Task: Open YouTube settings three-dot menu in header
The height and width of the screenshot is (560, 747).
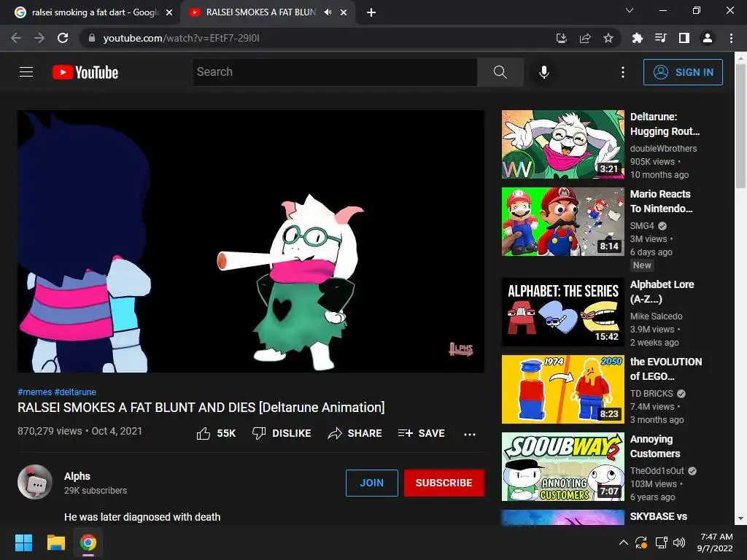Action: (x=623, y=72)
